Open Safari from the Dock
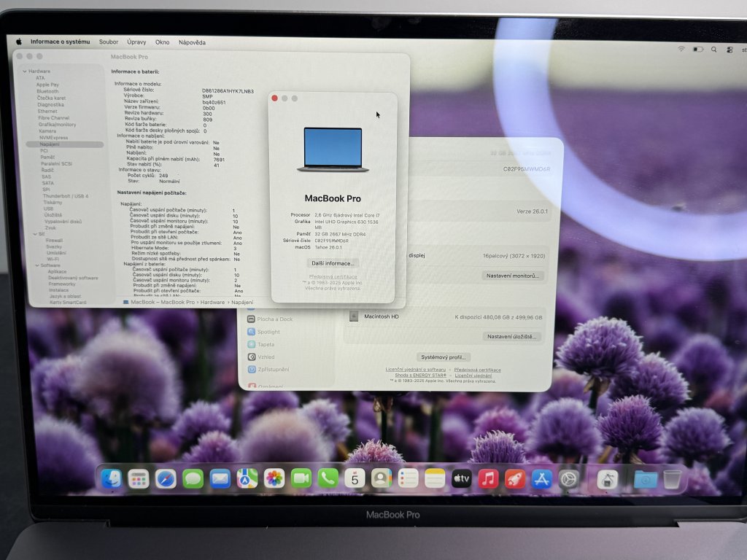This screenshot has height=560, width=747. point(166,478)
